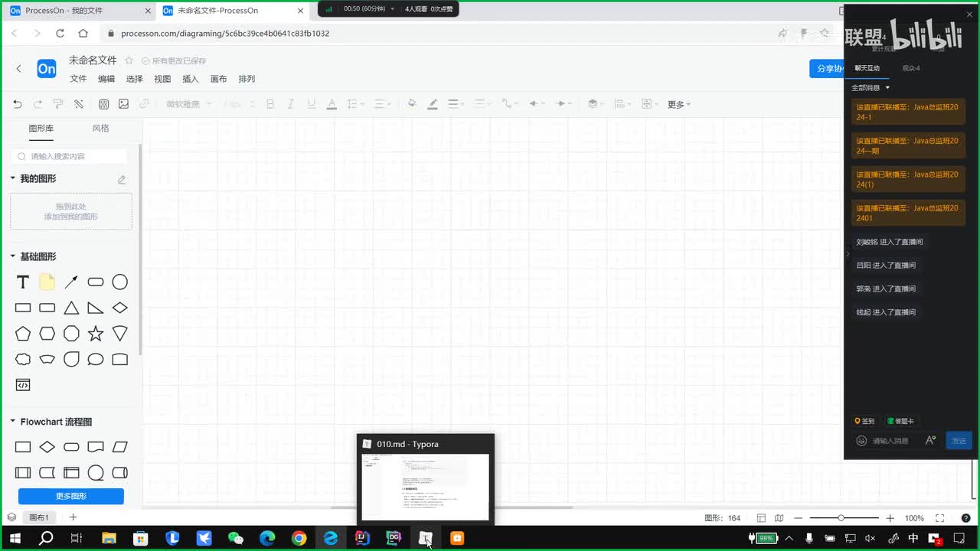
Task: Click the 签到 button in chat
Action: pyautogui.click(x=864, y=421)
